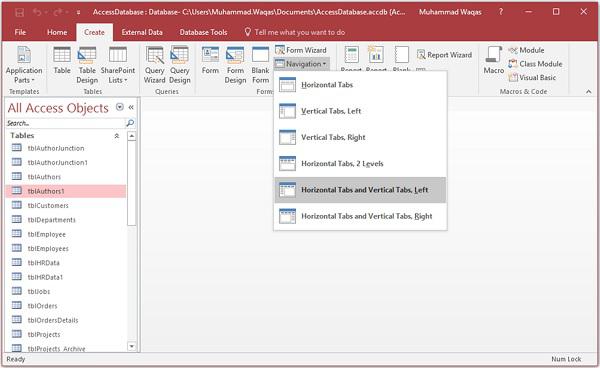Select the tblAuthors table

point(66,177)
